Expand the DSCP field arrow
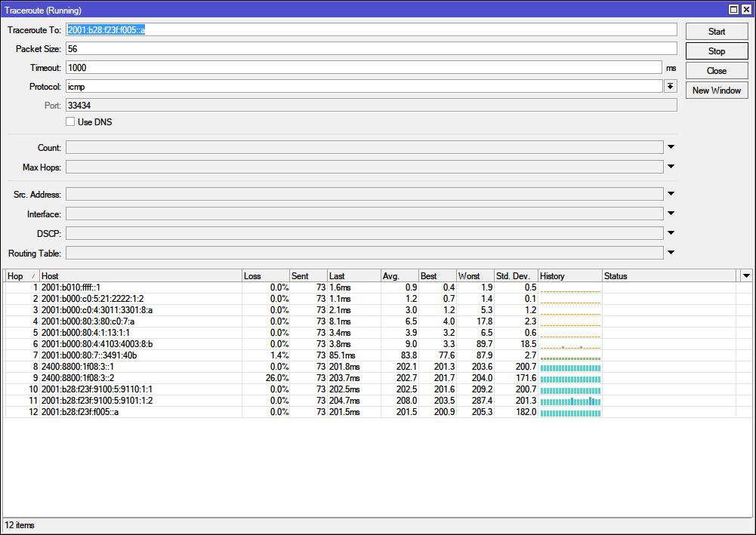The image size is (756, 535). 671,233
